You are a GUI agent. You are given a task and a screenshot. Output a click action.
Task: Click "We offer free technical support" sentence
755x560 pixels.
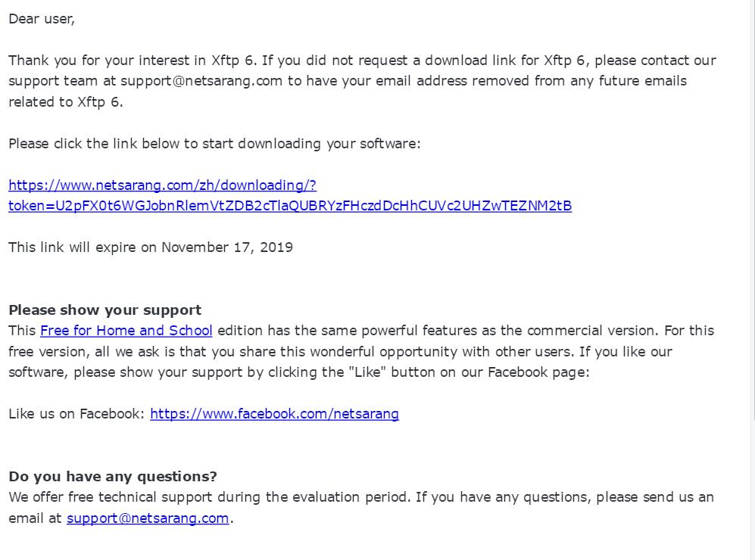(210, 497)
